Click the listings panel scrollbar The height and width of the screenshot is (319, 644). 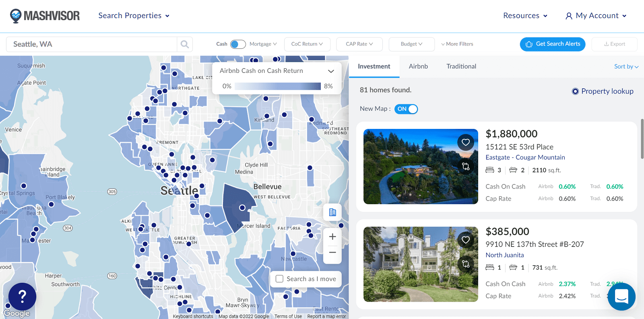pos(642,139)
